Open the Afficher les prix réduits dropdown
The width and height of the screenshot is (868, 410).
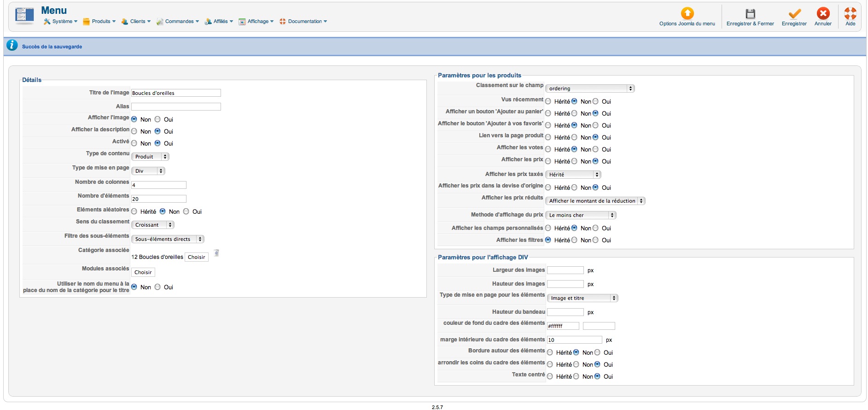595,201
